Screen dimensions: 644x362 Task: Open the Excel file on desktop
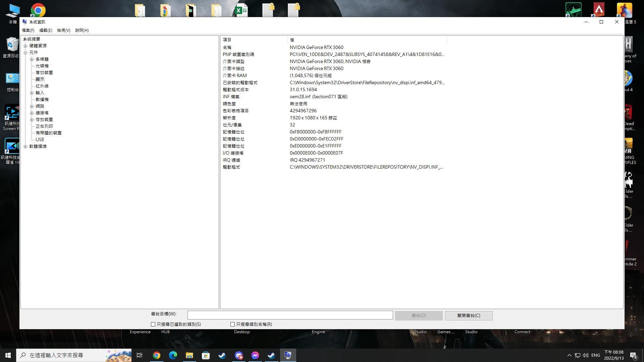point(241,10)
